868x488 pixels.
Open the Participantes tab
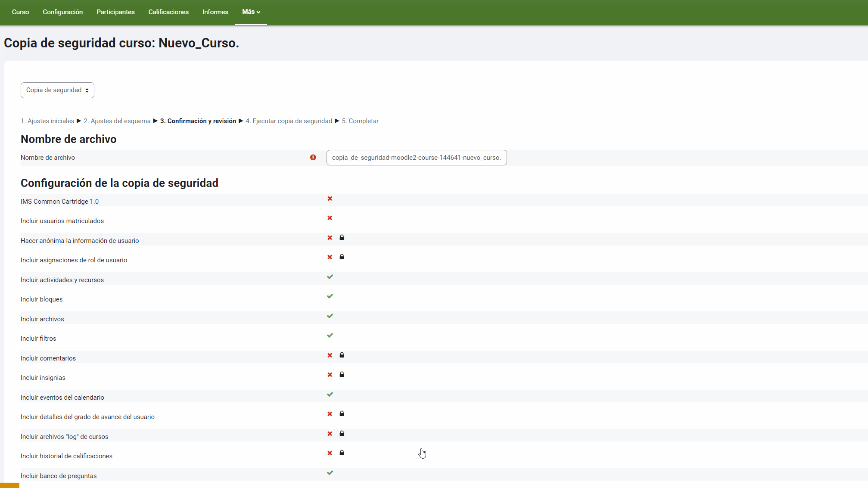[115, 12]
